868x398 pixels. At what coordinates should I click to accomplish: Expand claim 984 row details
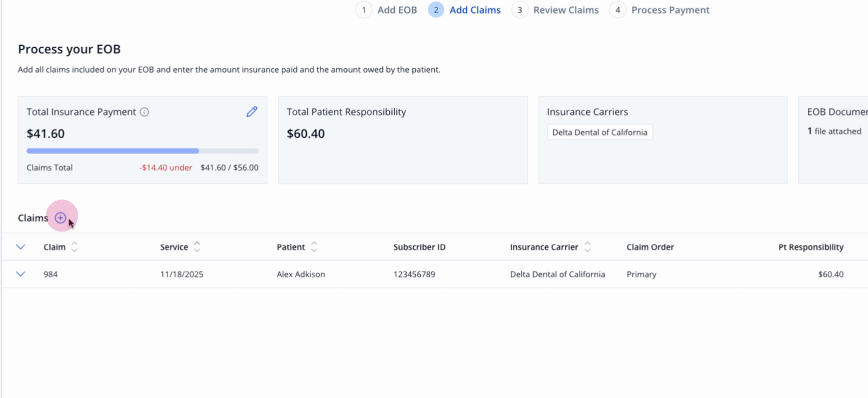21,274
